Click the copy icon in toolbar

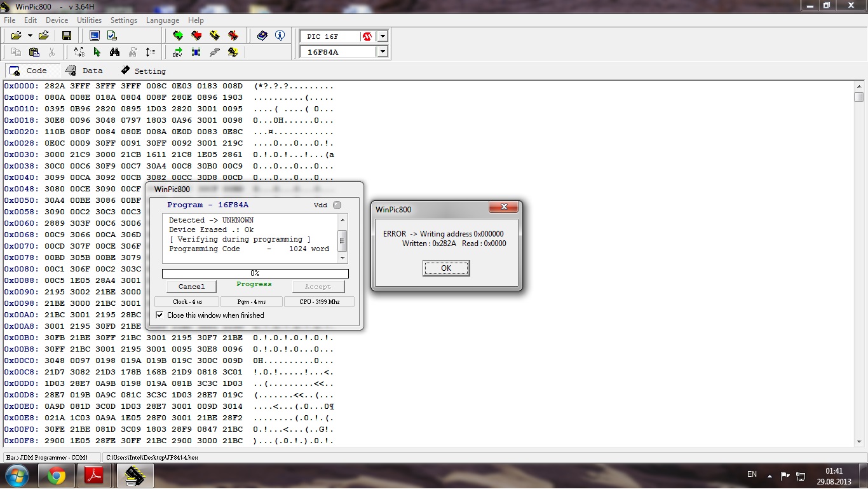(x=16, y=52)
